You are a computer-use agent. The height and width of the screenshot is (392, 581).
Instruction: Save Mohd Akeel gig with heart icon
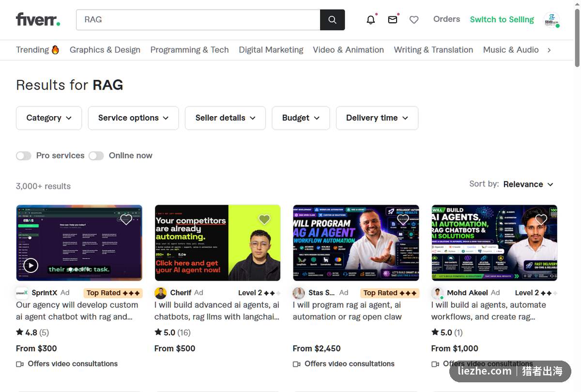pyautogui.click(x=541, y=220)
